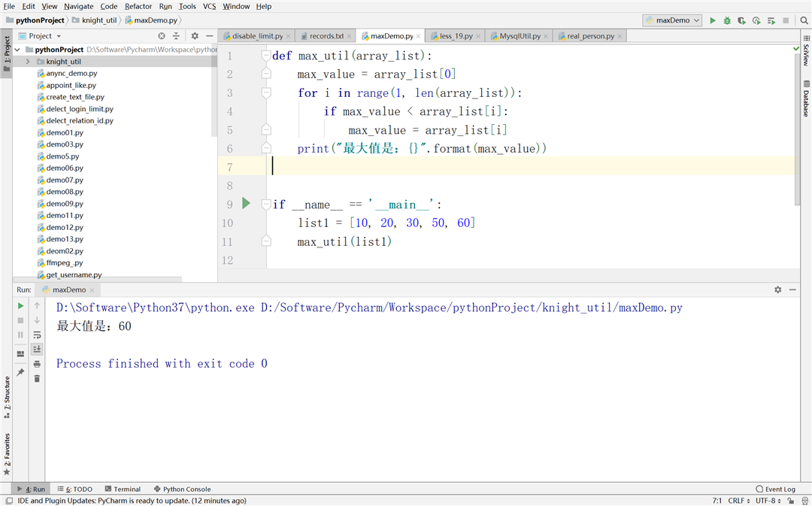Toggle soft-wrap in the Run console
Screen dimensions: 812x506
click(37, 335)
